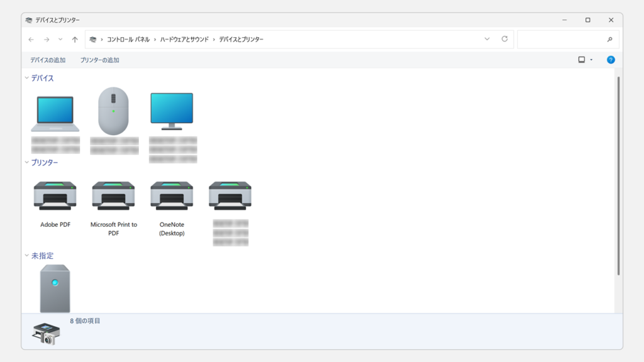The image size is (644, 362).
Task: Select the blurred-name printer icon
Action: click(x=230, y=196)
